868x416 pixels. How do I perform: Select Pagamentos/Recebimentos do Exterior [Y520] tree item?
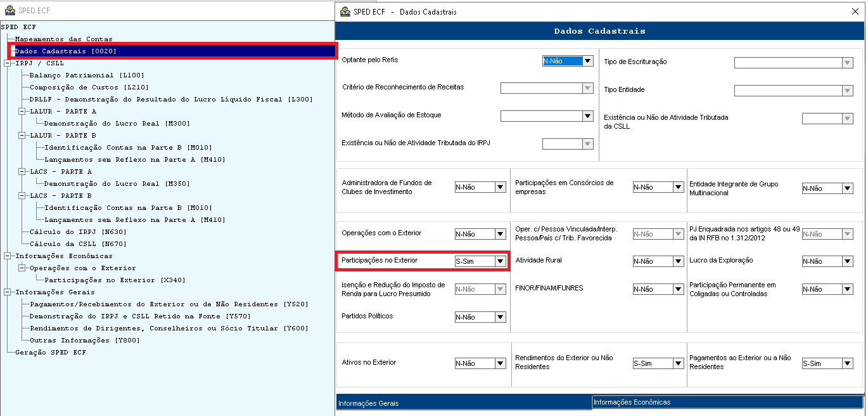click(169, 304)
